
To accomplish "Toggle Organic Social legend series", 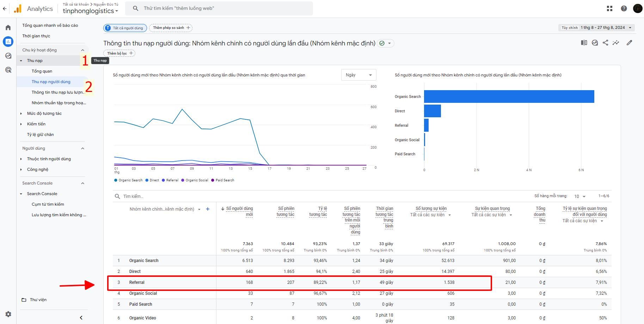I will pyautogui.click(x=195, y=180).
